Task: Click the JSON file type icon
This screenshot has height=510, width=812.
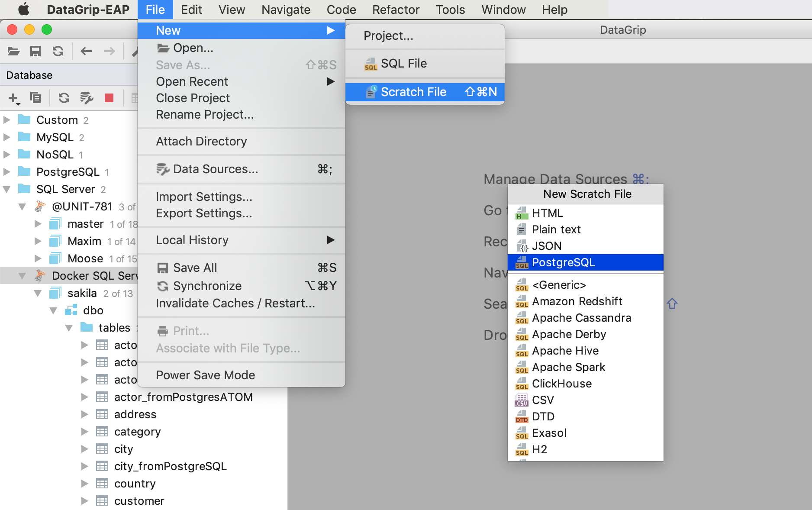Action: point(522,246)
